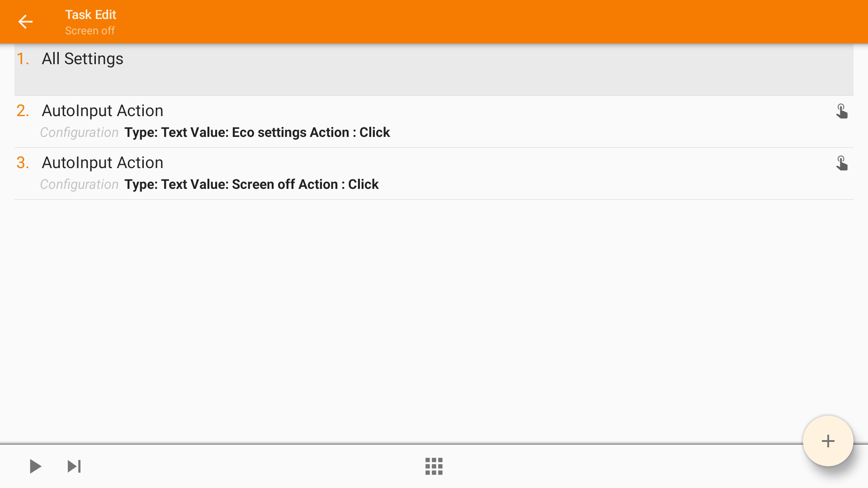
Task: Select the Screen off configuration text
Action: point(251,184)
